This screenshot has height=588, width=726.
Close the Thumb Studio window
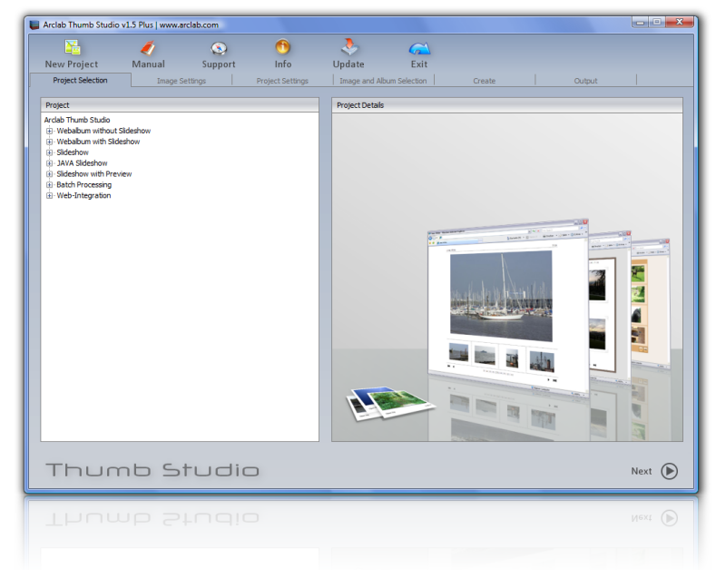[x=679, y=22]
